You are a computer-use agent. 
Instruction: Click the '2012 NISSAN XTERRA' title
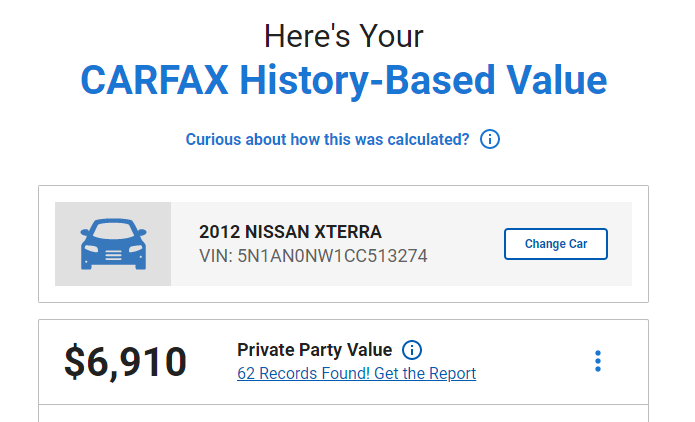pos(290,232)
